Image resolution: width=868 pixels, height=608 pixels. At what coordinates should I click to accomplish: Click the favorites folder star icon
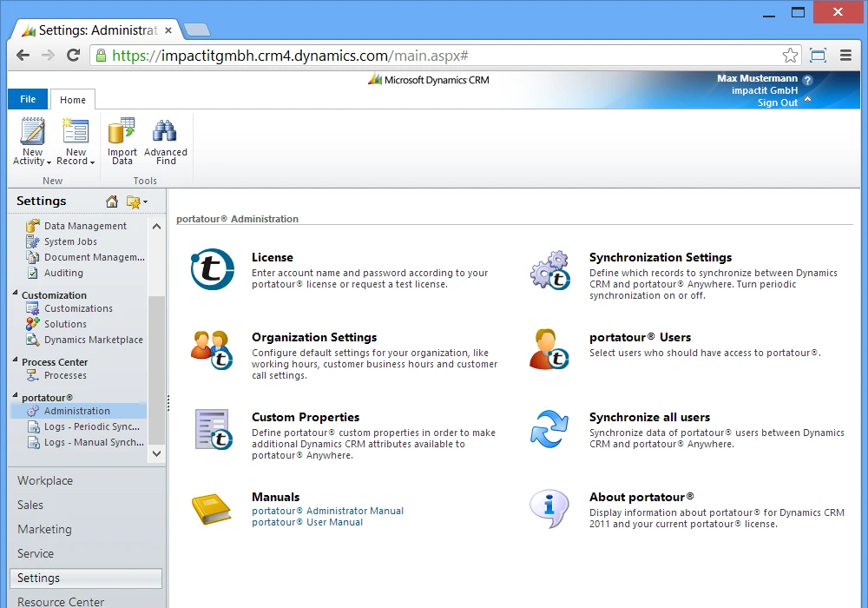pyautogui.click(x=133, y=202)
